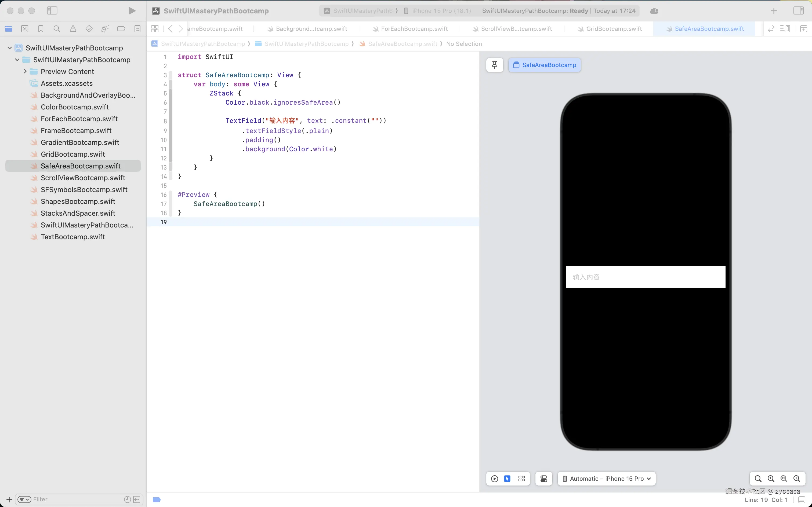Screen dimensions: 812x507
Task: Click the zoom out preview icon
Action: tap(758, 479)
